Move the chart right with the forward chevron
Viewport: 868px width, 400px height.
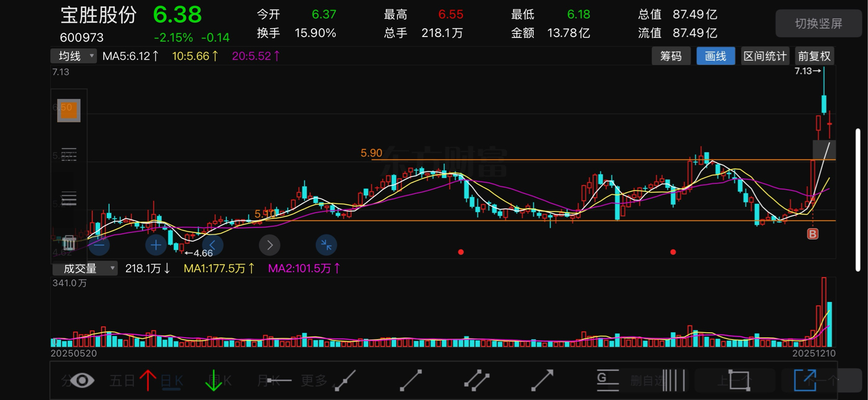tap(270, 245)
